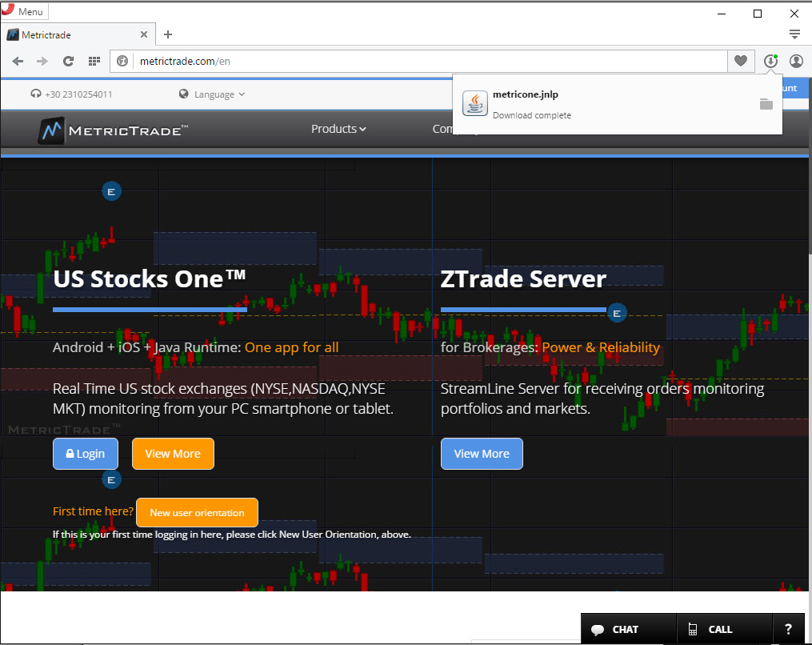
Task: Click the MetricTrade logo
Action: coord(113,130)
